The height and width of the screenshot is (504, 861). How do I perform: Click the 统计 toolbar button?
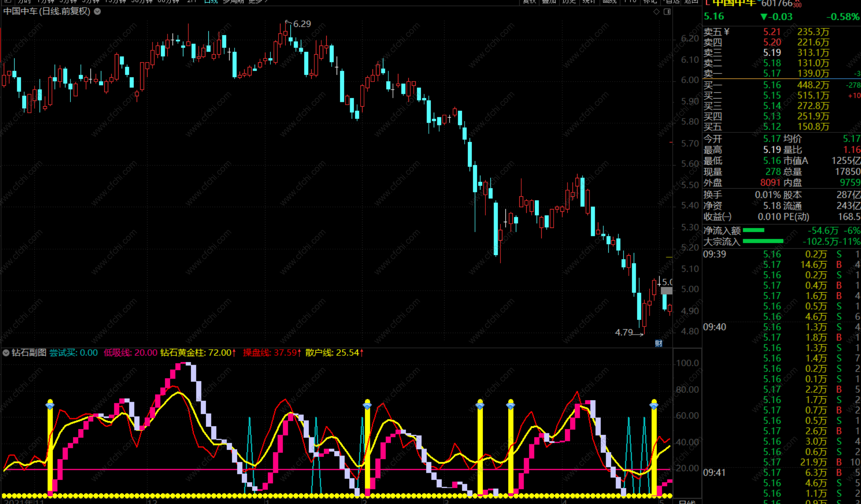pyautogui.click(x=589, y=2)
